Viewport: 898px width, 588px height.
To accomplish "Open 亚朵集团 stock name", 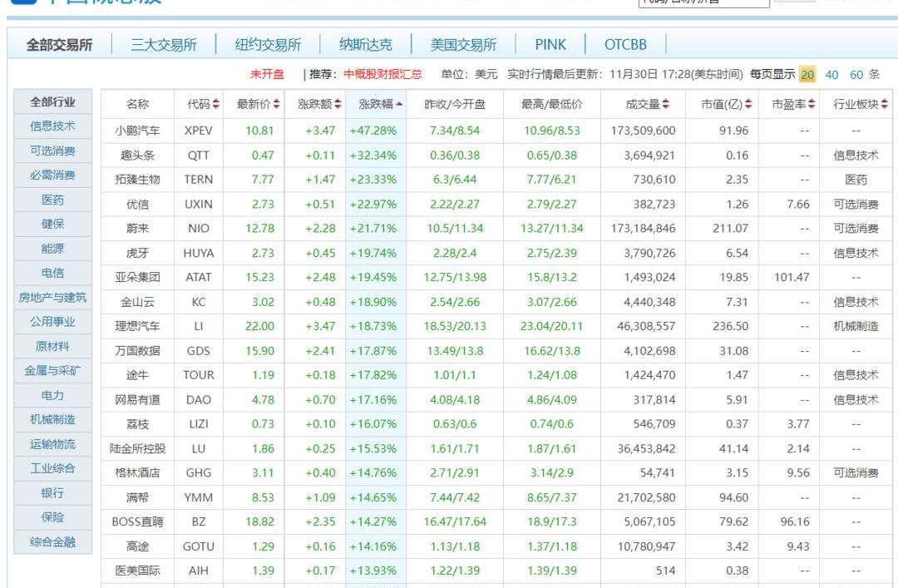I will pos(137,278).
